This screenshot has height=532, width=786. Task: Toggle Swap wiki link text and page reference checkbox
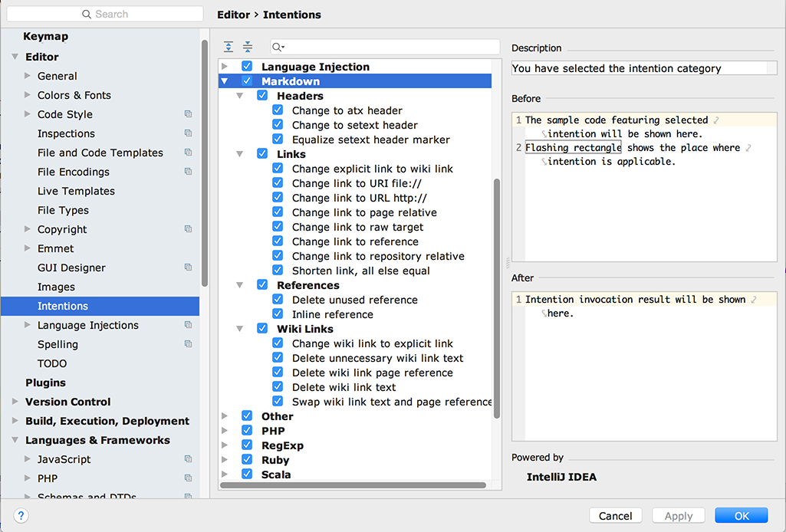(278, 401)
